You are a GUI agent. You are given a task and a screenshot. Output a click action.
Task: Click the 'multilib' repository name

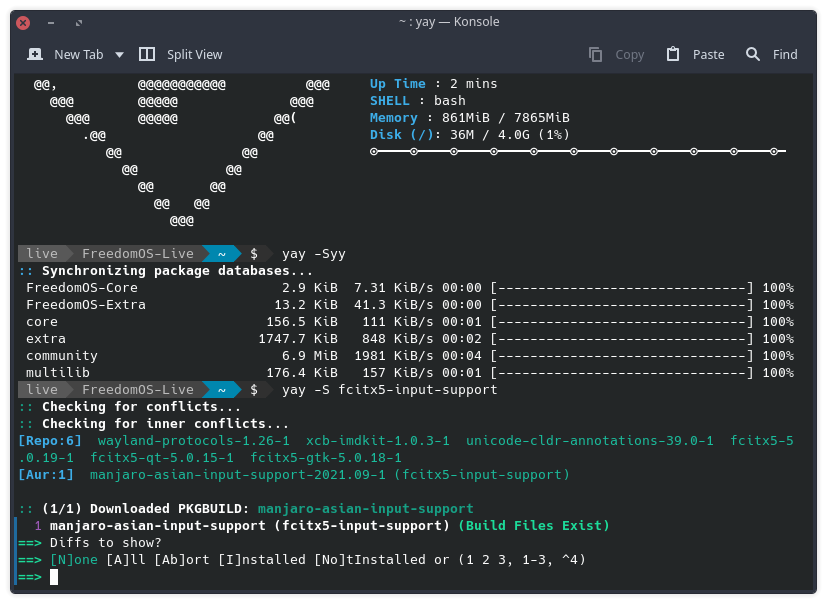point(58,373)
